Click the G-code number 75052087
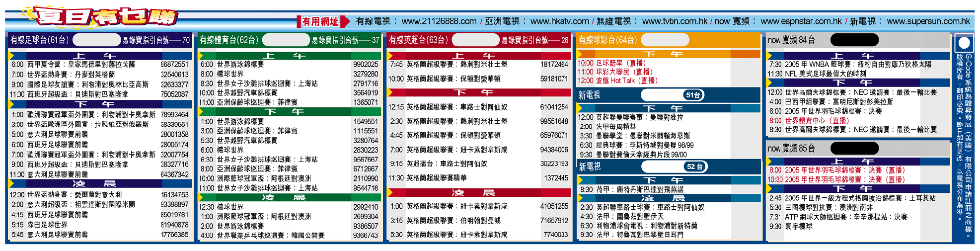Viewport: 980px width, 251px height. click(x=174, y=94)
